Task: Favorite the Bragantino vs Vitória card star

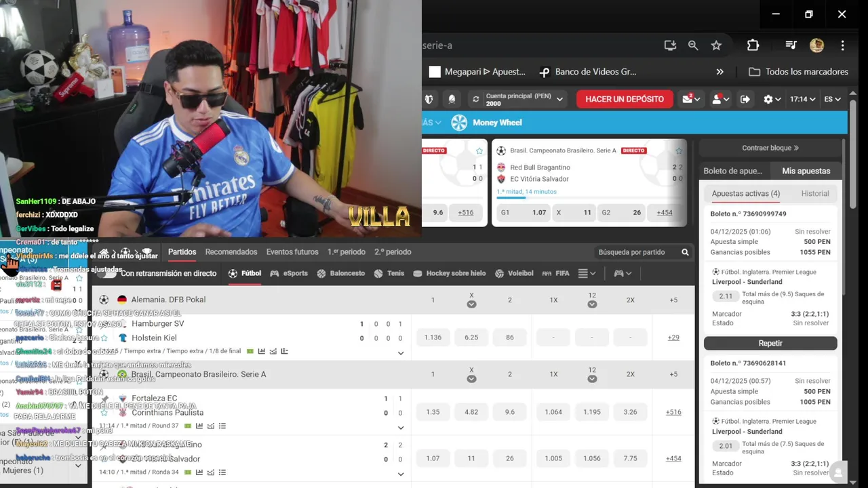Action: tap(678, 150)
